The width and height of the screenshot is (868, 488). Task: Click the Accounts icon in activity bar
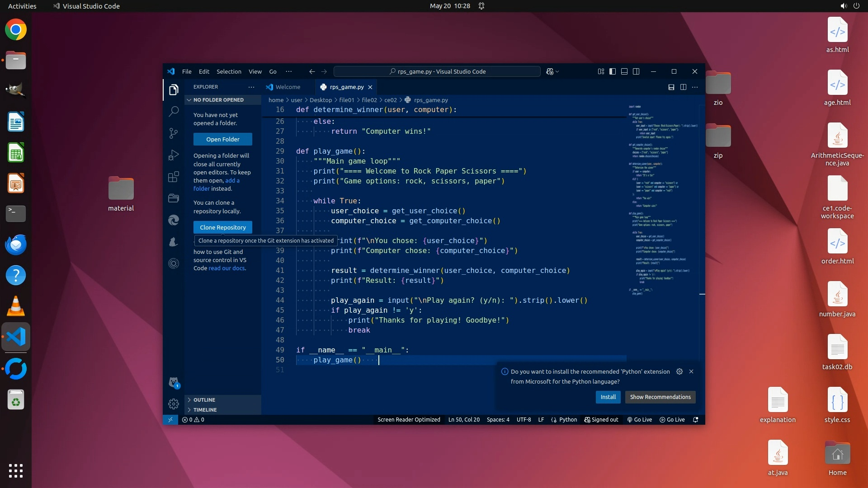tap(174, 382)
